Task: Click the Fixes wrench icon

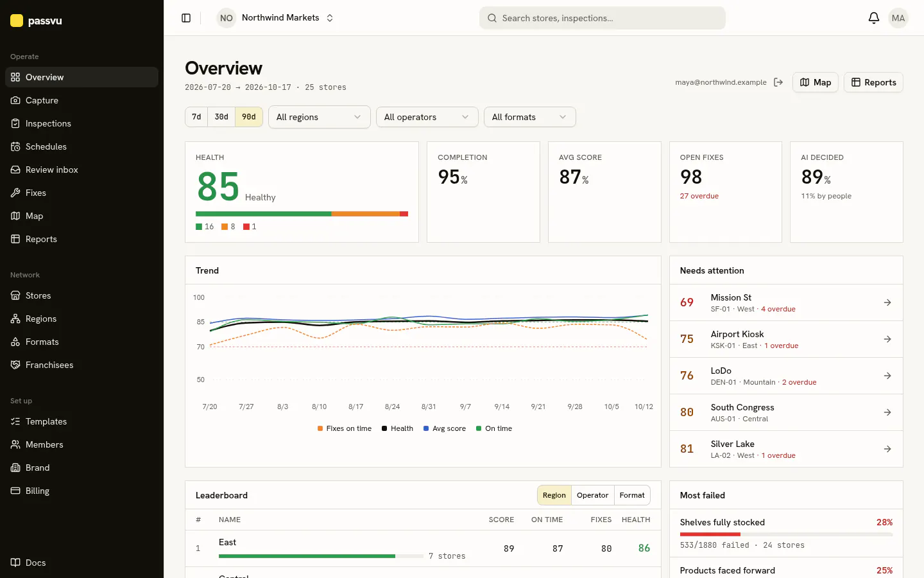Action: pyautogui.click(x=15, y=193)
